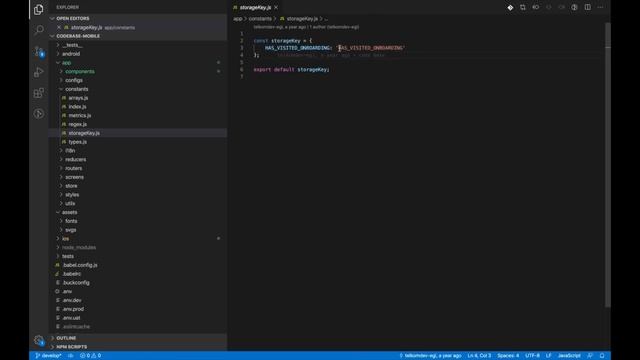Viewport: 640px width, 360px height.
Task: Expand the Outline section
Action: point(138,338)
